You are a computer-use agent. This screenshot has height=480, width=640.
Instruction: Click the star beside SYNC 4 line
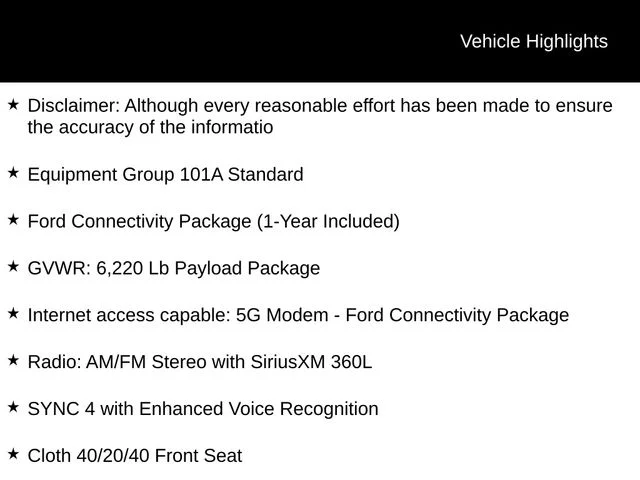pyautogui.click(x=13, y=407)
